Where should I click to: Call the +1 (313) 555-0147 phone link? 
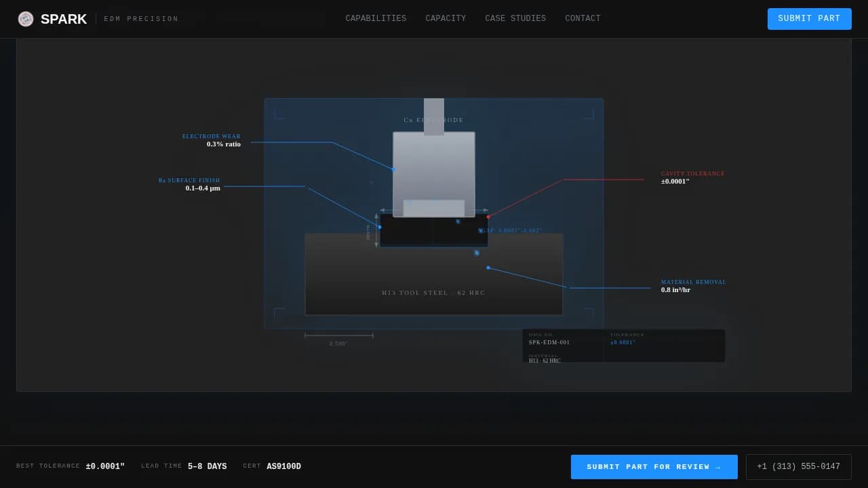coord(798,466)
